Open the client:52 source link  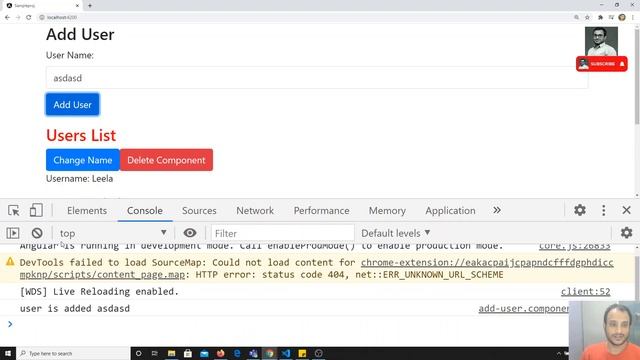[585, 291]
